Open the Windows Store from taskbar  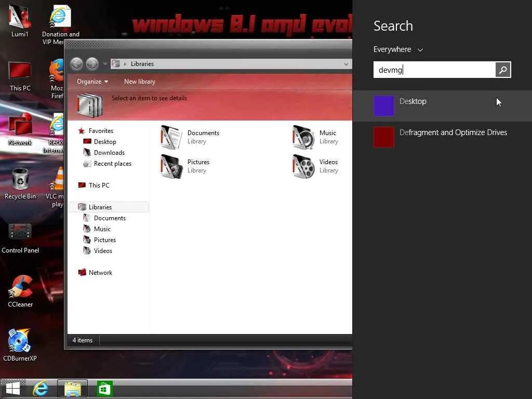pyautogui.click(x=104, y=389)
